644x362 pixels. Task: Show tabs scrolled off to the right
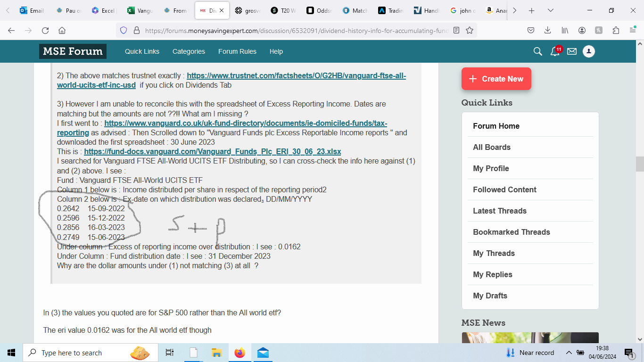pos(514,10)
